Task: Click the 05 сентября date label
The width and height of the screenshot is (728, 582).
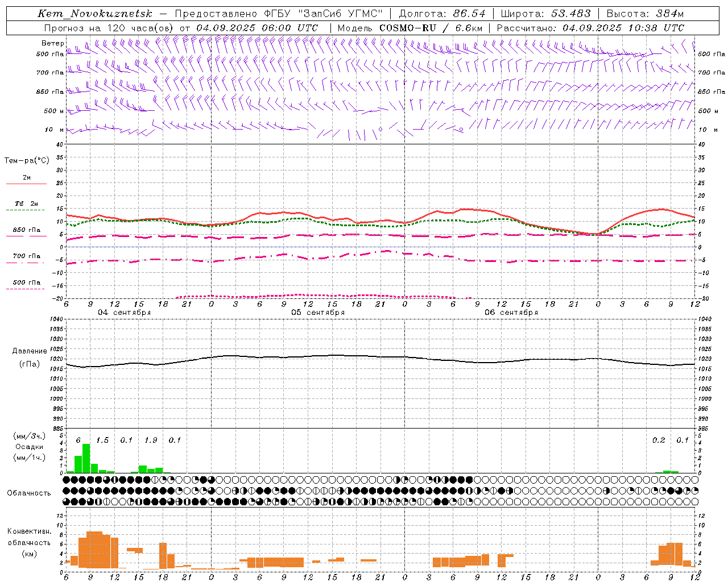Action: point(318,313)
